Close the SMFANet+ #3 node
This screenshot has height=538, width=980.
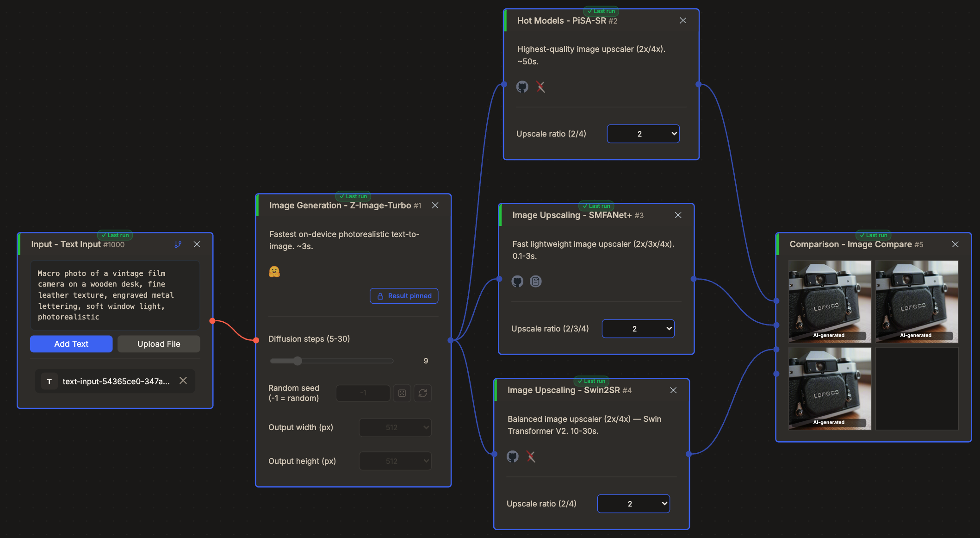[x=678, y=215]
